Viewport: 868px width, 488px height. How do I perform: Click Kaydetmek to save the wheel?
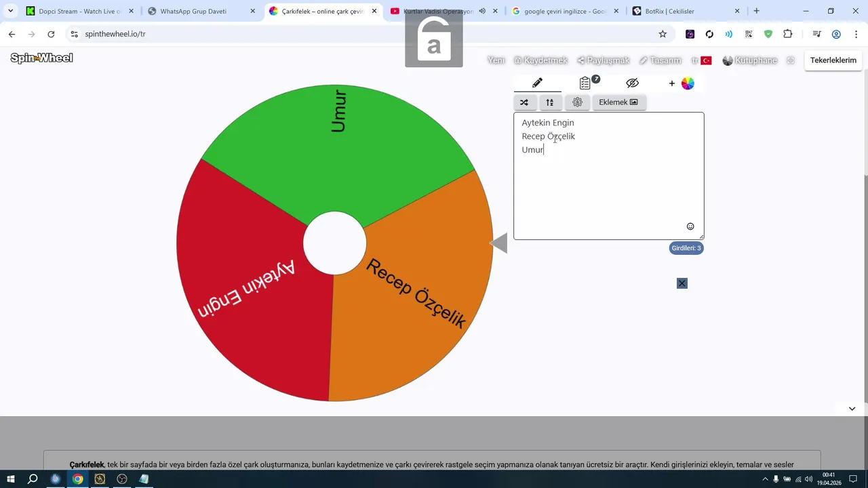[x=540, y=60]
